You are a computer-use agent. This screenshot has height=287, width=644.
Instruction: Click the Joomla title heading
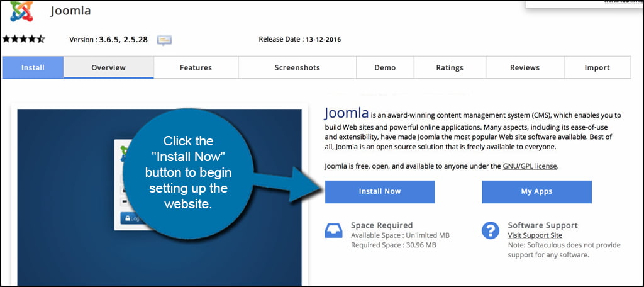tap(70, 11)
